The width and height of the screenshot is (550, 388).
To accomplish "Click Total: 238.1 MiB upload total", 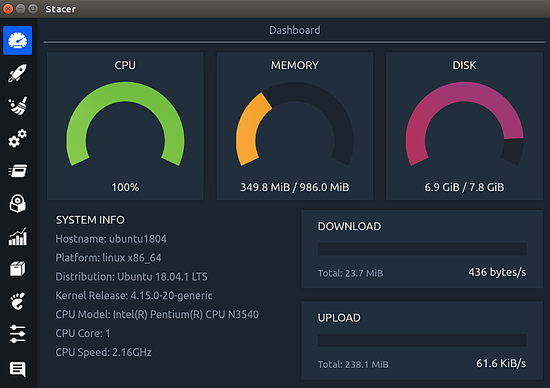I will pyautogui.click(x=353, y=364).
